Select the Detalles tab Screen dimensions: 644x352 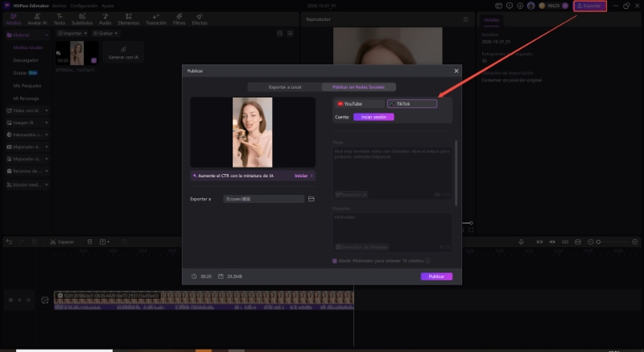point(491,19)
